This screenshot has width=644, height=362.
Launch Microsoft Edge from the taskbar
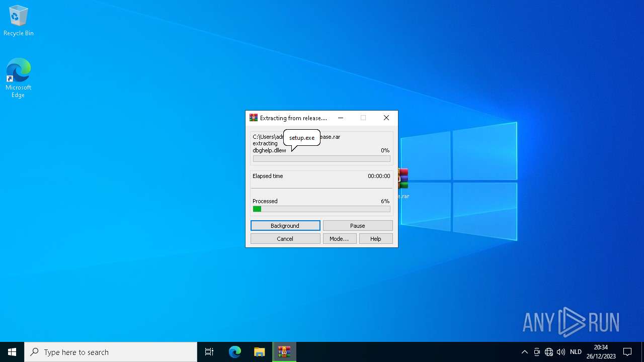click(235, 352)
